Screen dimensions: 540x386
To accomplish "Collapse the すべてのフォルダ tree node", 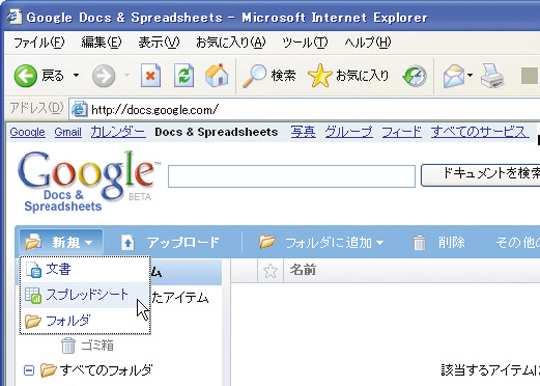I will click(x=29, y=371).
